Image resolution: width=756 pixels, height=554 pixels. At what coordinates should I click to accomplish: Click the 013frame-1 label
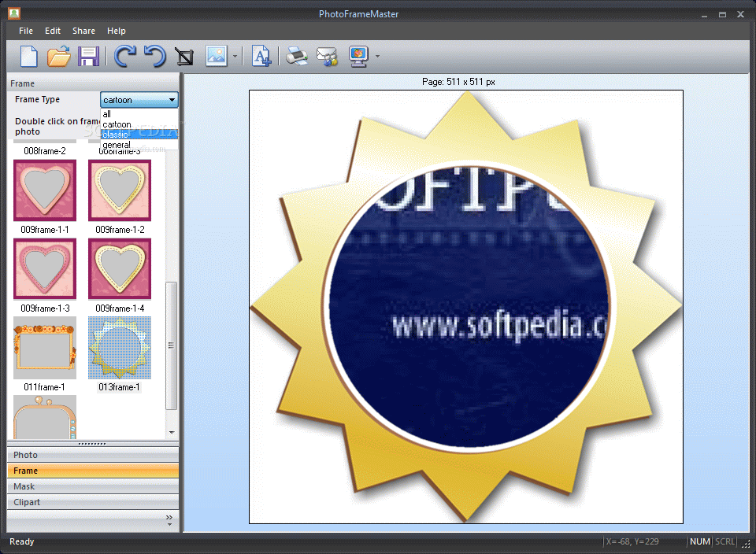[x=120, y=387]
